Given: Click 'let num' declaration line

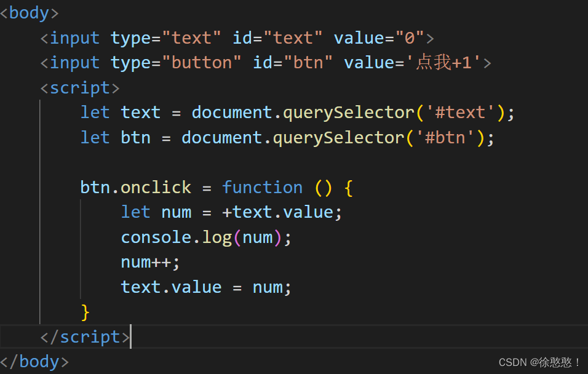Looking at the screenshot, I should click(231, 212).
